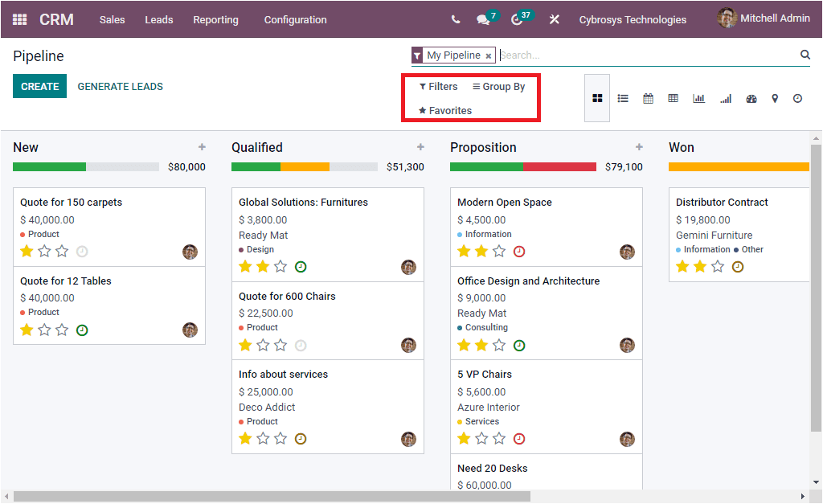Open the calendar view
Image resolution: width=823 pixels, height=504 pixels.
tap(648, 98)
